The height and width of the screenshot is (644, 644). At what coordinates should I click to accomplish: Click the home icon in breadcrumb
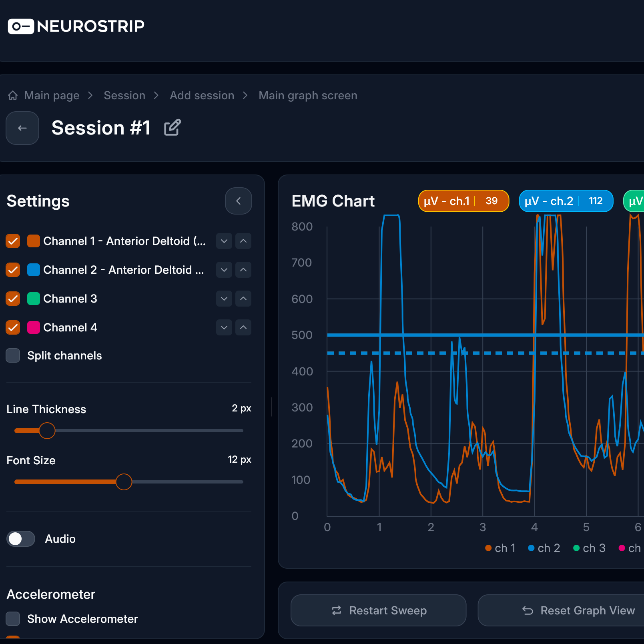(x=13, y=96)
